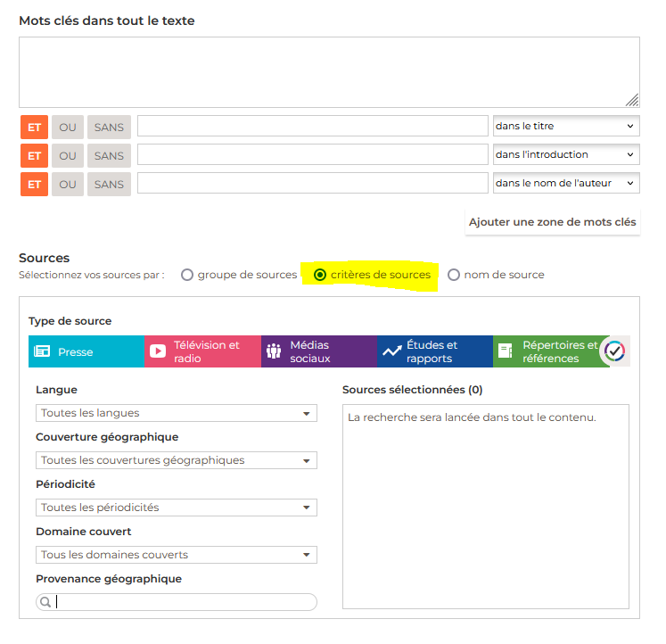
Task: Choose the 'nom de source' radio button
Action: (x=454, y=275)
